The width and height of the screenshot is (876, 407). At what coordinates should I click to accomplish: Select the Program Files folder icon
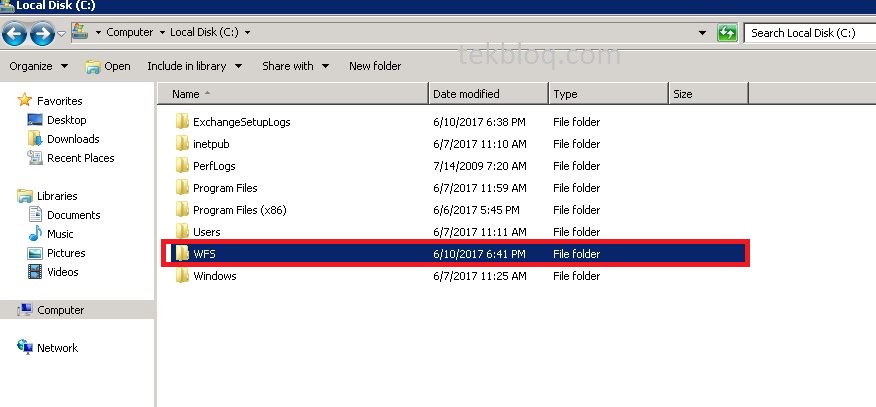point(182,188)
